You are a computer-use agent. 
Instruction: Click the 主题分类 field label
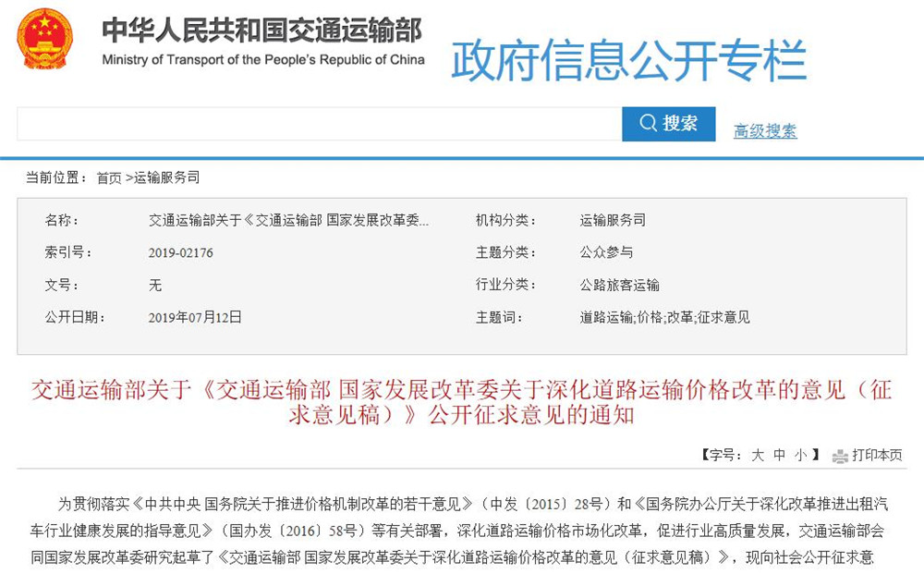[x=505, y=253]
